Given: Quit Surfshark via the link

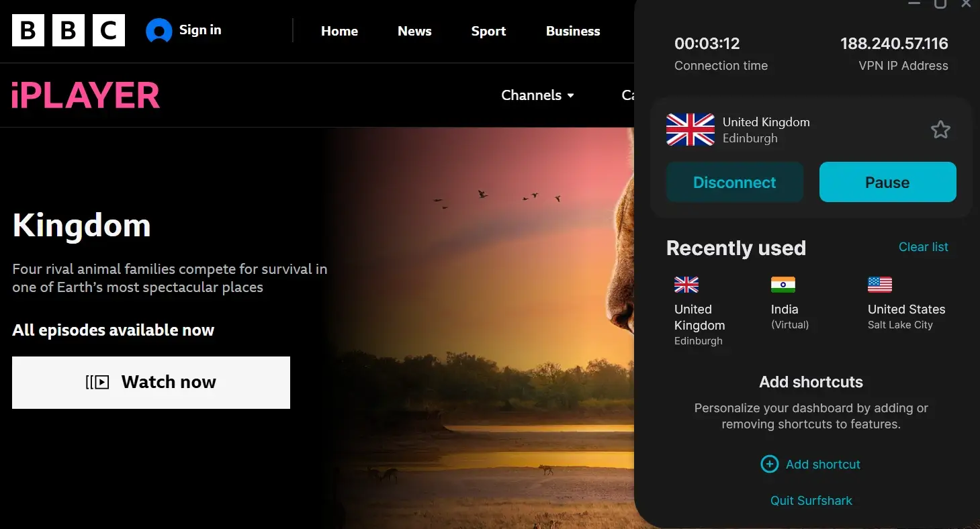Looking at the screenshot, I should click(811, 500).
